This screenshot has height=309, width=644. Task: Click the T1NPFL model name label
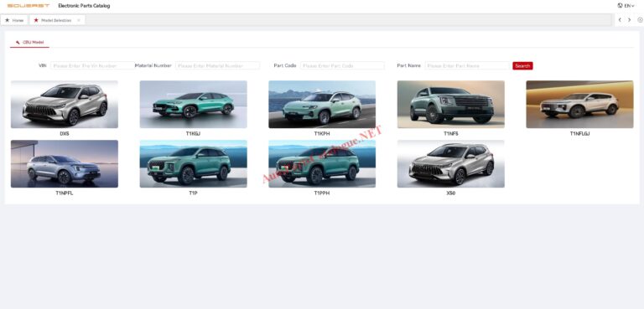65,193
